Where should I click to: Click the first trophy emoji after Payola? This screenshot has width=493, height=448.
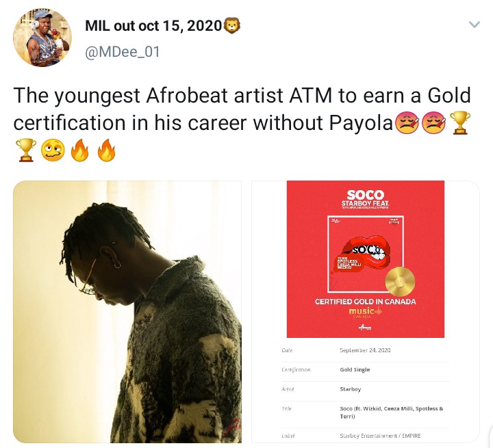[460, 123]
